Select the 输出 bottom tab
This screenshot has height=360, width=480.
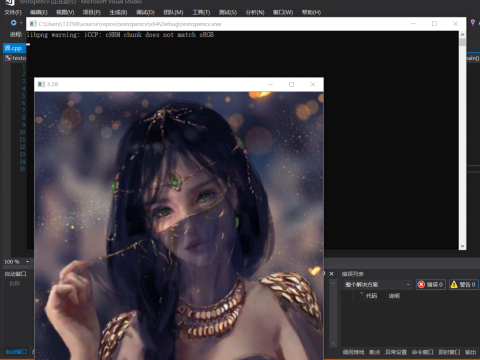coord(470,352)
